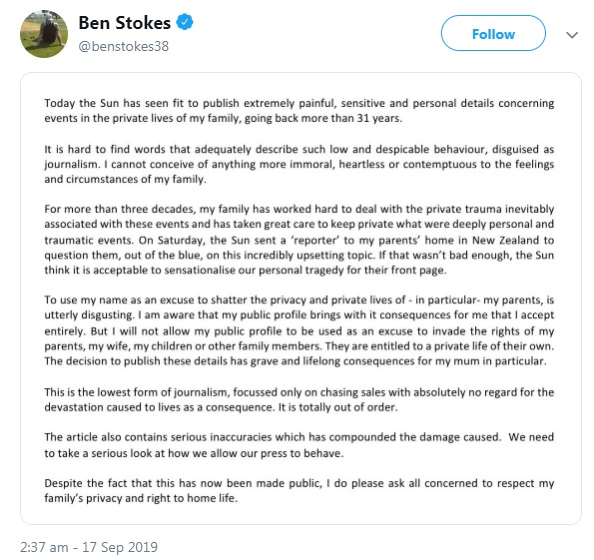Click the Follow button
Viewport: 594px width, 560px height.
coord(493,33)
